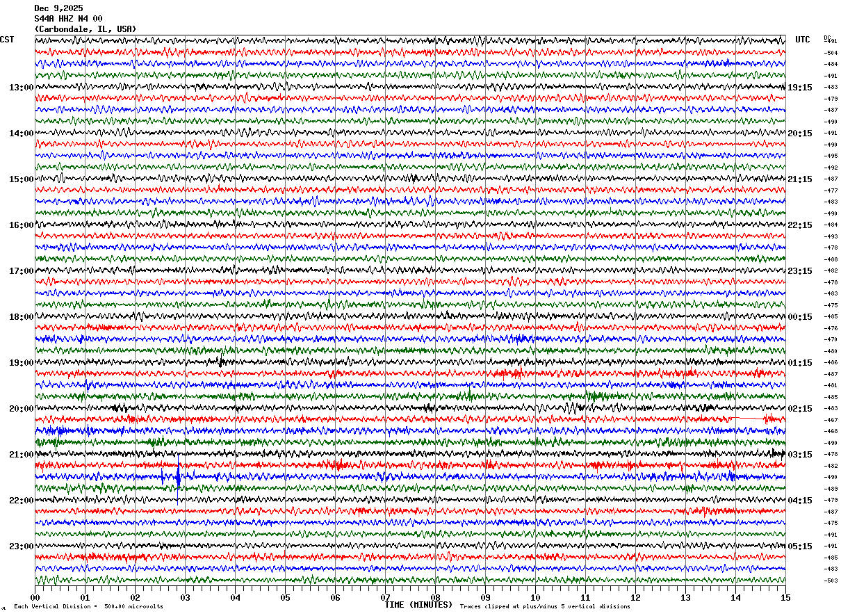Select the 22:00 CST time label

point(21,501)
